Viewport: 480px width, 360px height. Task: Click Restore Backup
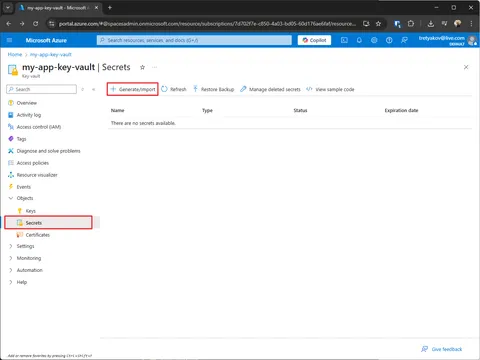213,89
